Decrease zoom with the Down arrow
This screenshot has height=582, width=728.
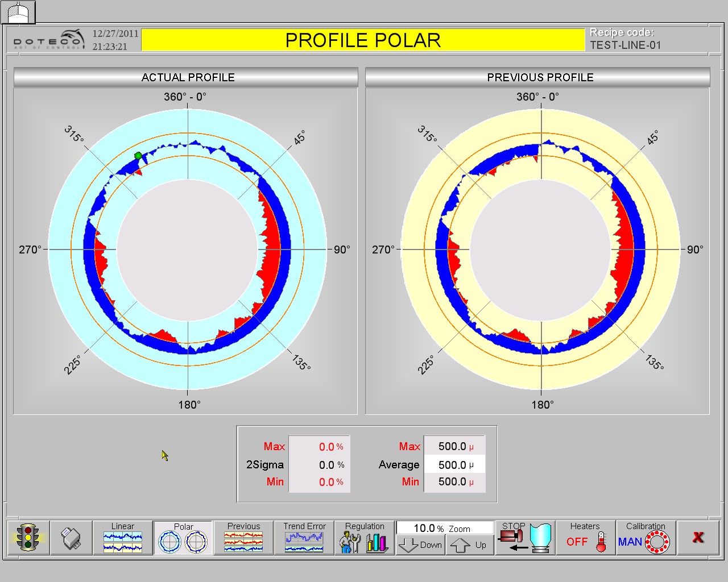pos(420,545)
